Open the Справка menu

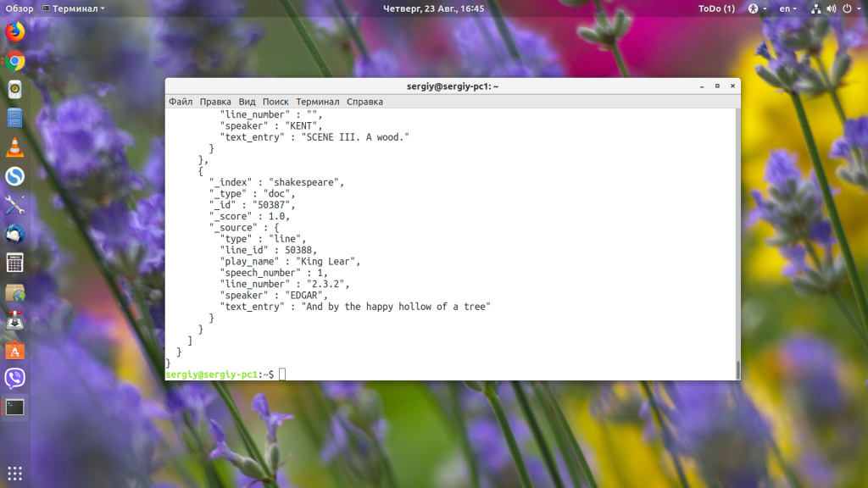(x=364, y=102)
